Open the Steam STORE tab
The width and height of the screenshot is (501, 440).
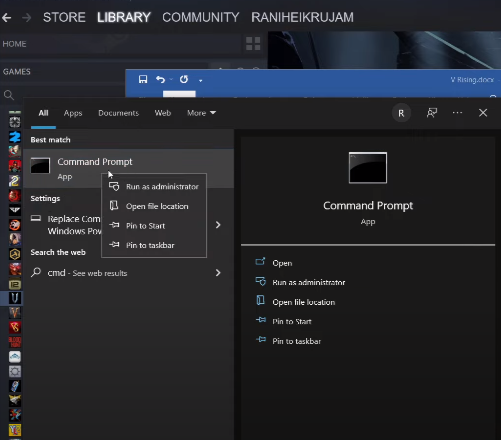pyautogui.click(x=64, y=17)
